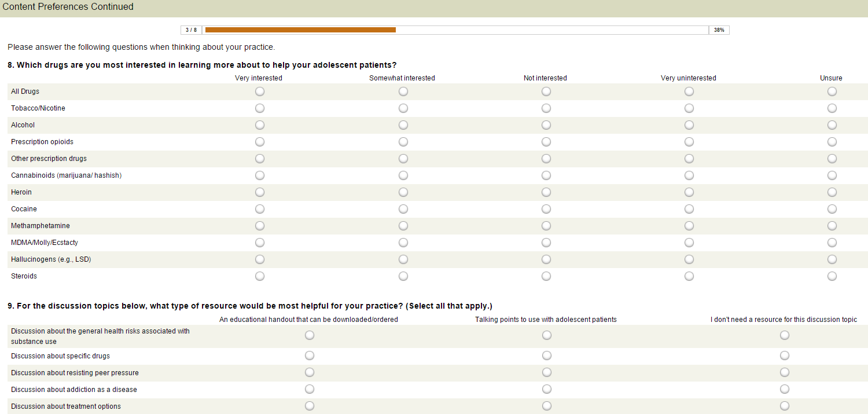Image resolution: width=868 pixels, height=414 pixels.
Task: Mark Methamphetamine as Very uninterested
Action: [x=689, y=226]
